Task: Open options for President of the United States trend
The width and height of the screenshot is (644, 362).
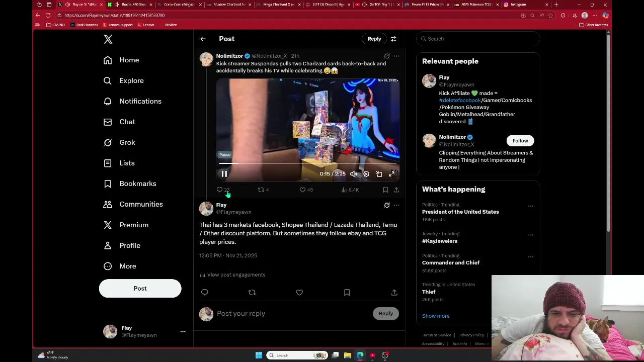Action: coord(531,206)
